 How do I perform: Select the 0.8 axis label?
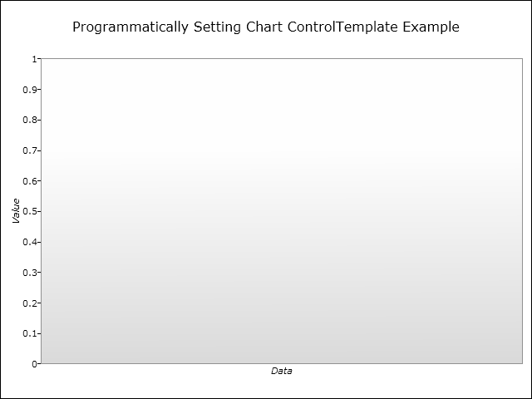(x=30, y=120)
